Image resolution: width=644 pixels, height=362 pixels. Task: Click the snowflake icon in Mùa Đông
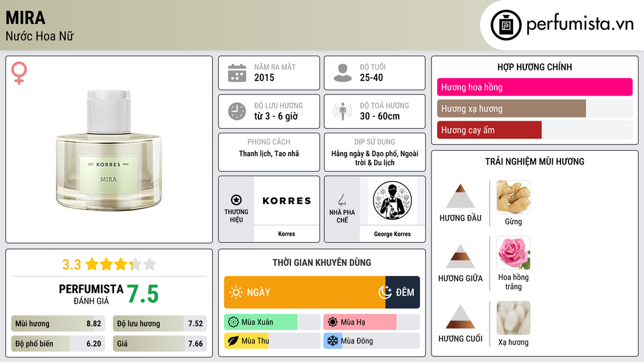(333, 341)
